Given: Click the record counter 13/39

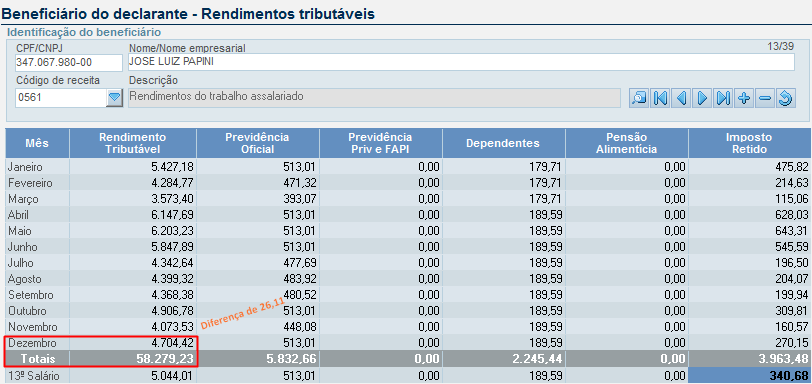Looking at the screenshot, I should [x=780, y=47].
